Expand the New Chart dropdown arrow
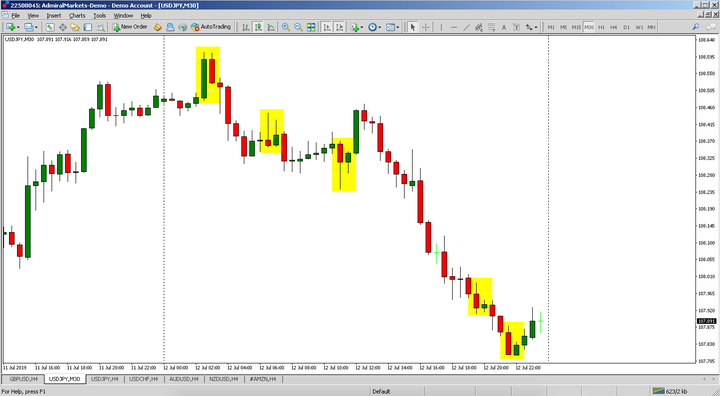 (18, 27)
